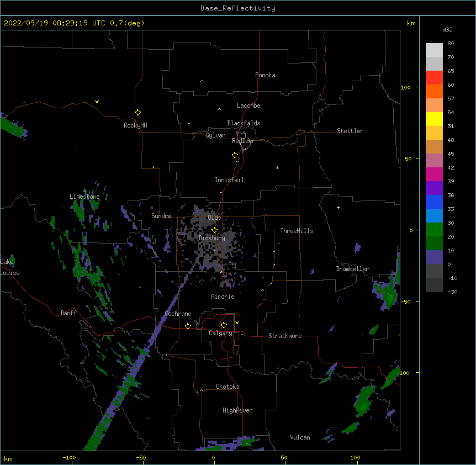Image resolution: width=476 pixels, height=465 pixels.
Task: Click the Okotoks city label
Action: [228, 387]
